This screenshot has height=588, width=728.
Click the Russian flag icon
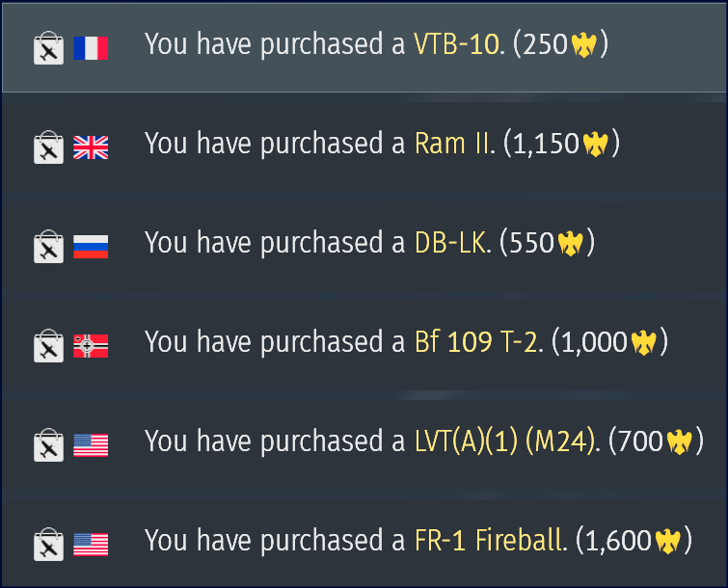(x=91, y=247)
